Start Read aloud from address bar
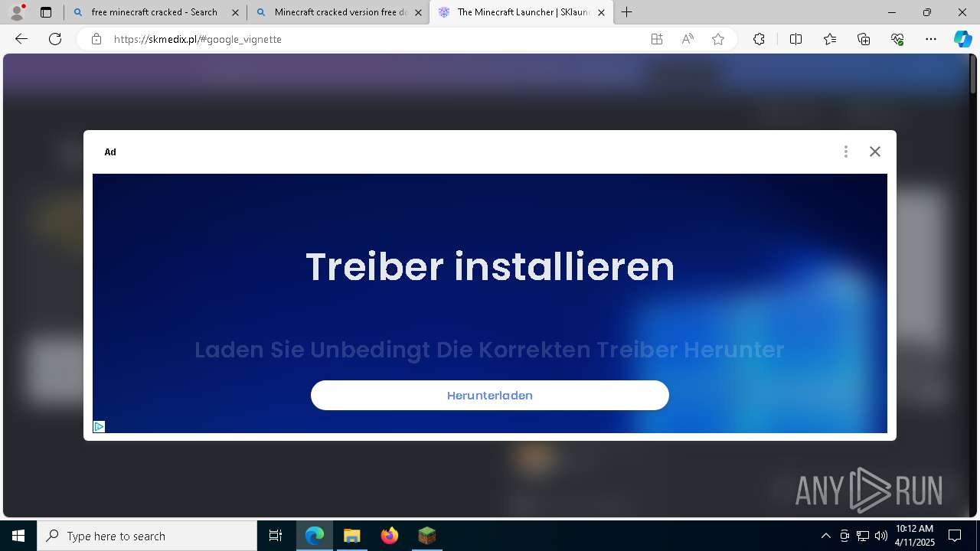 (688, 39)
